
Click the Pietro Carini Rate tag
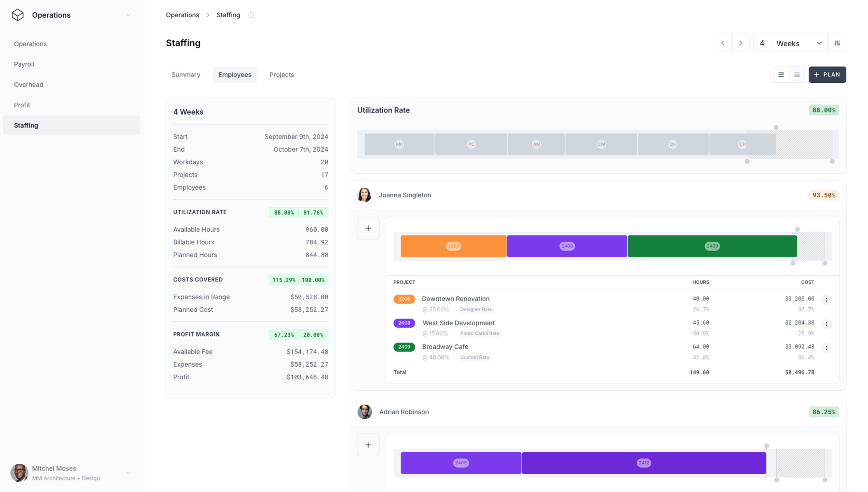[480, 333]
